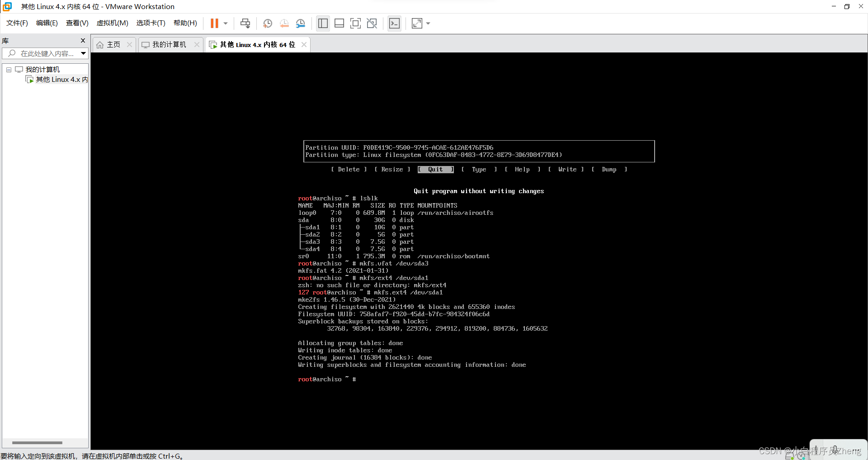Click the Type option in cfdisk
Viewport: 868px width, 460px height.
click(x=479, y=169)
